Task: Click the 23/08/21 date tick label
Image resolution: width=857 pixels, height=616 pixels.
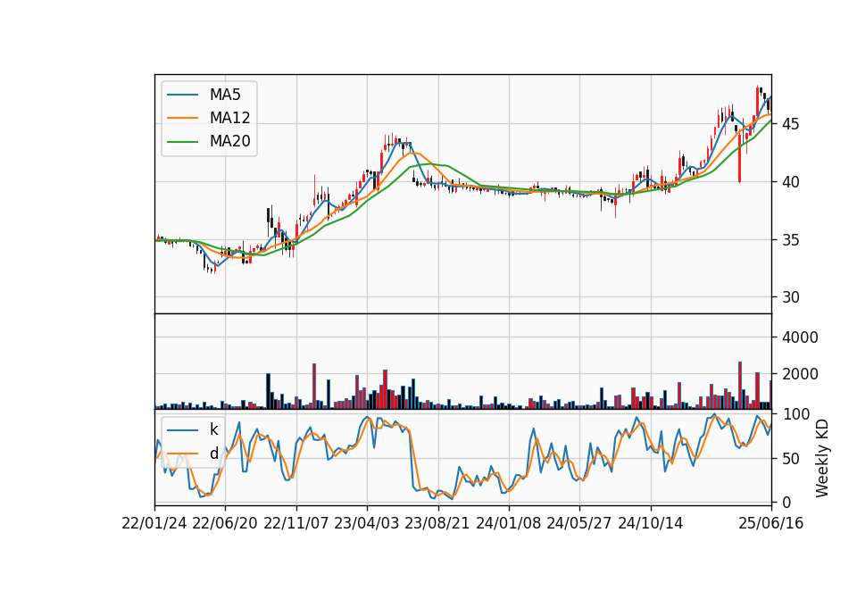Action: click(437, 523)
